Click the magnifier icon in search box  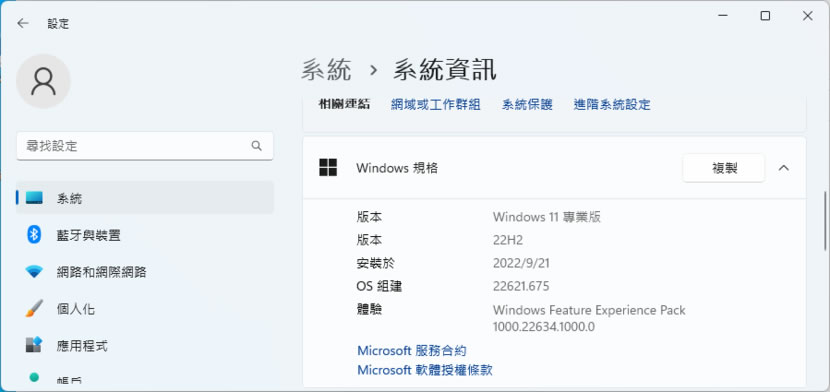click(x=257, y=146)
